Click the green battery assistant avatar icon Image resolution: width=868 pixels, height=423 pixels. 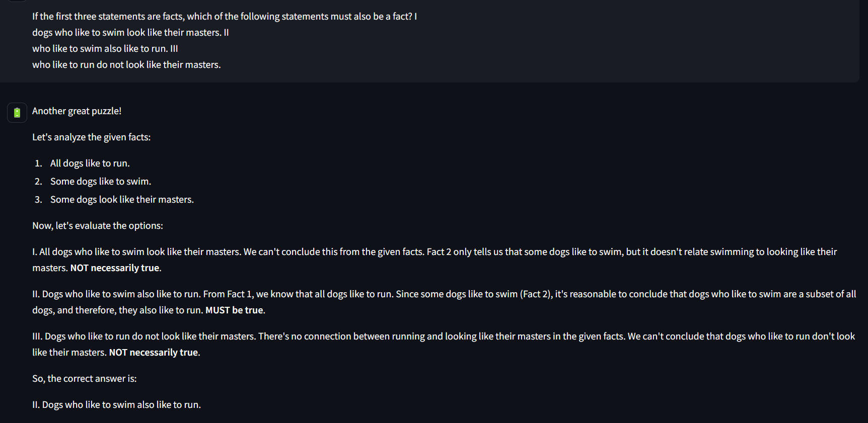[17, 112]
